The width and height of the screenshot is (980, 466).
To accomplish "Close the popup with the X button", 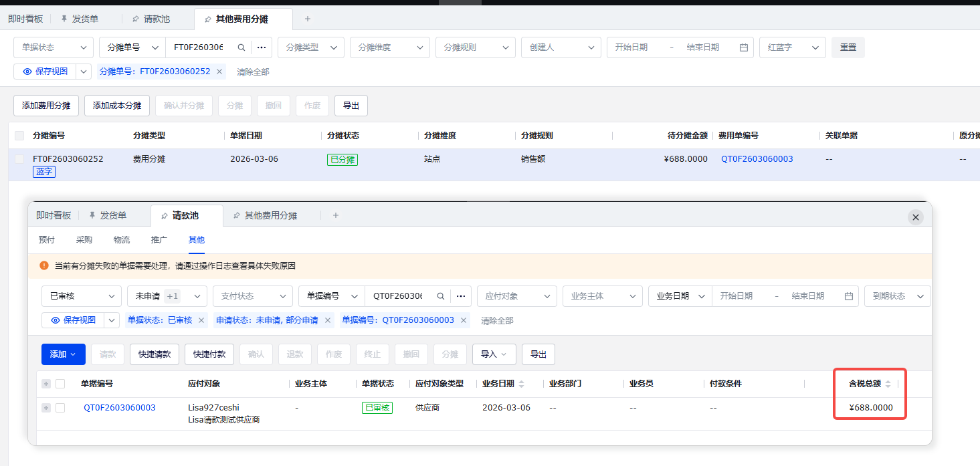I will coord(916,217).
